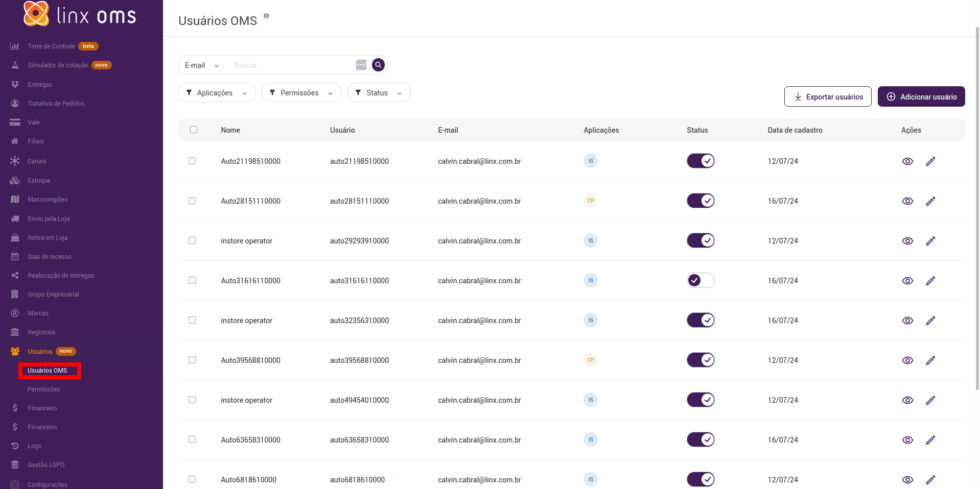This screenshot has width=980, height=489.
Task: Expand the Permissões filter dropdown
Action: click(x=301, y=93)
